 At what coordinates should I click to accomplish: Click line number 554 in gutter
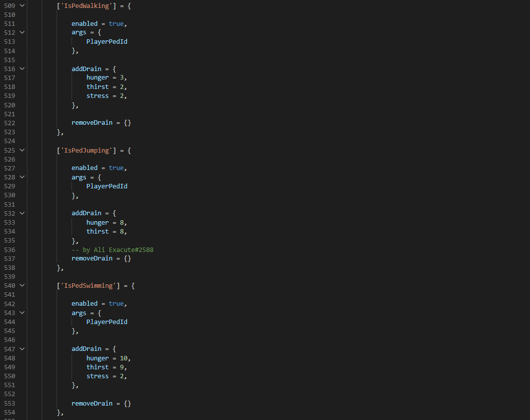coord(9,413)
